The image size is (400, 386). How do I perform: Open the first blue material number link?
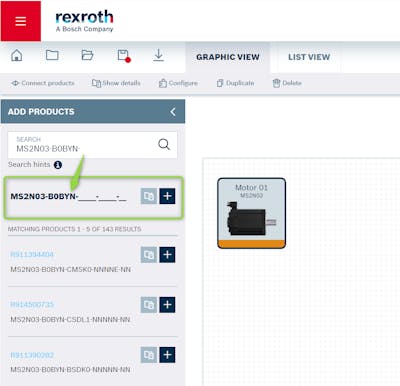(x=32, y=255)
